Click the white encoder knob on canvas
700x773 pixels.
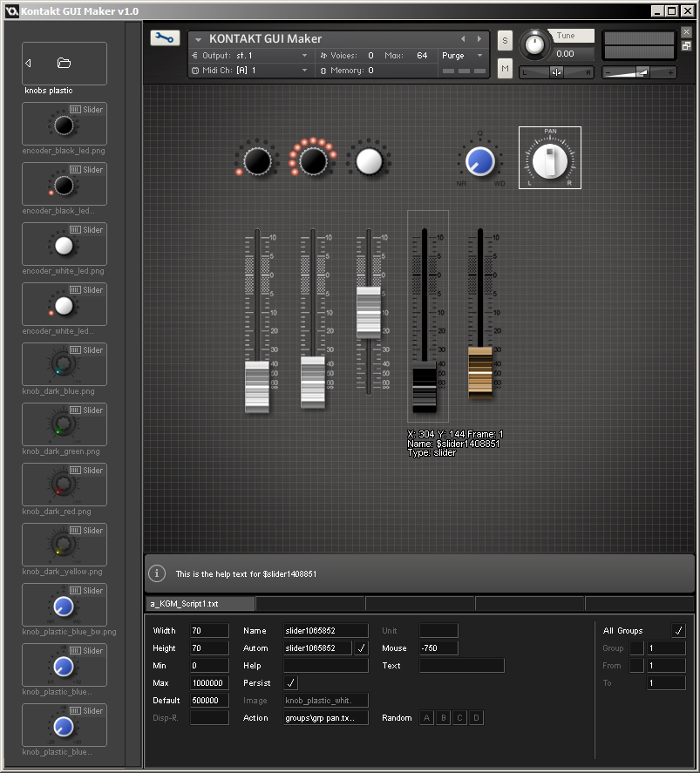369,160
